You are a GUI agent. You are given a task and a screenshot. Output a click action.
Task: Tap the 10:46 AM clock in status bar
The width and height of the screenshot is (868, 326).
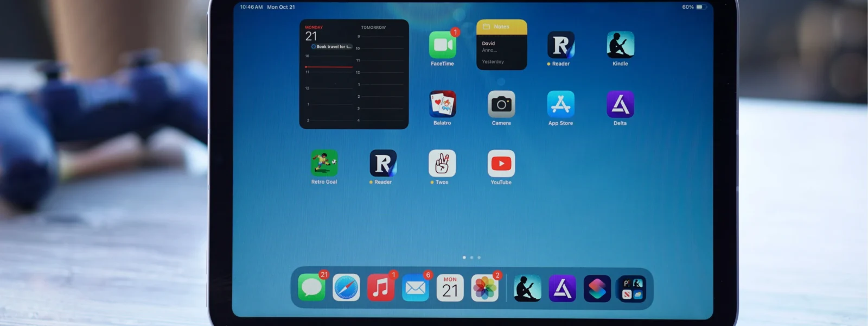pos(251,7)
